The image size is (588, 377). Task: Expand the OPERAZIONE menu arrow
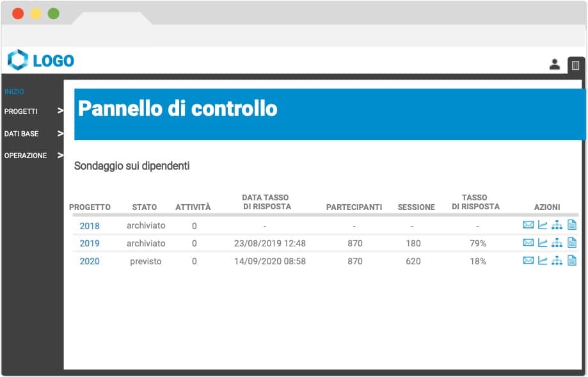click(x=60, y=155)
